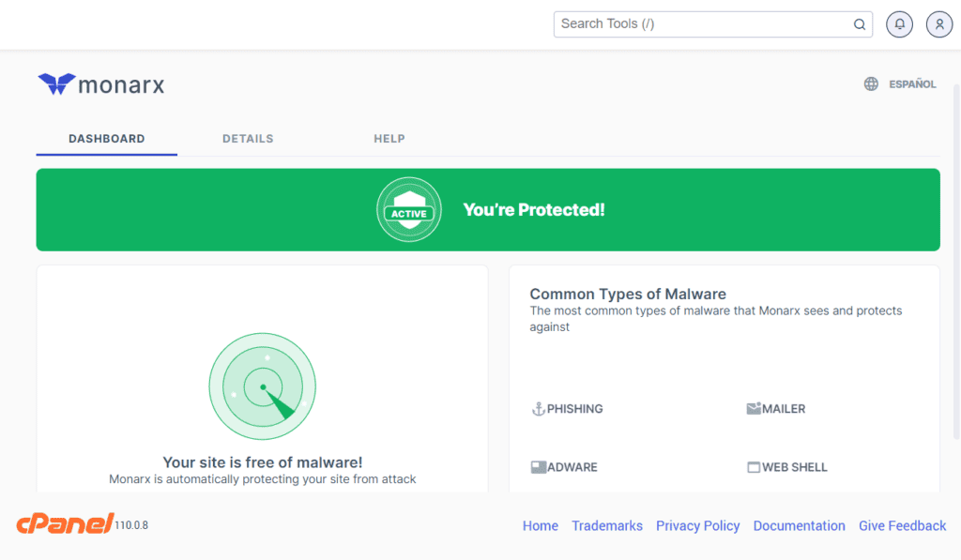This screenshot has width=961, height=560.
Task: Navigate to Home via the footer link
Action: click(540, 525)
